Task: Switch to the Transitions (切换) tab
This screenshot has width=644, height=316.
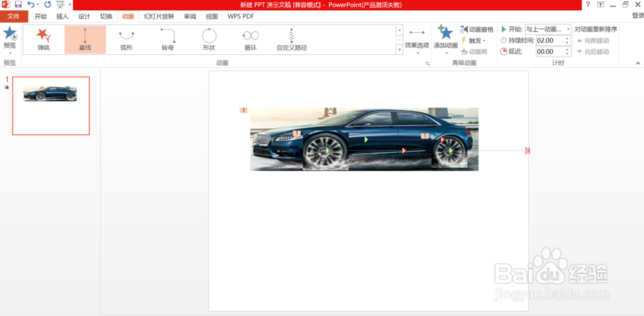Action: coord(106,17)
